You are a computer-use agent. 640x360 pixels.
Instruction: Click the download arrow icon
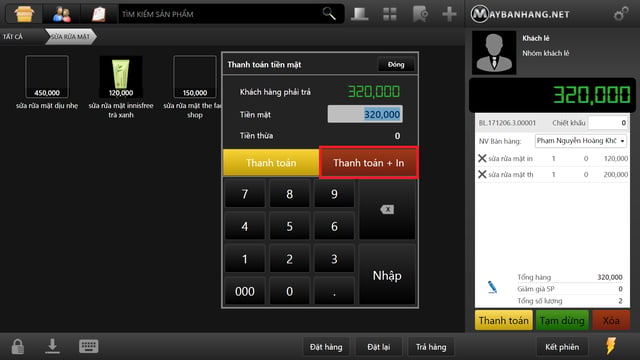pos(52,346)
